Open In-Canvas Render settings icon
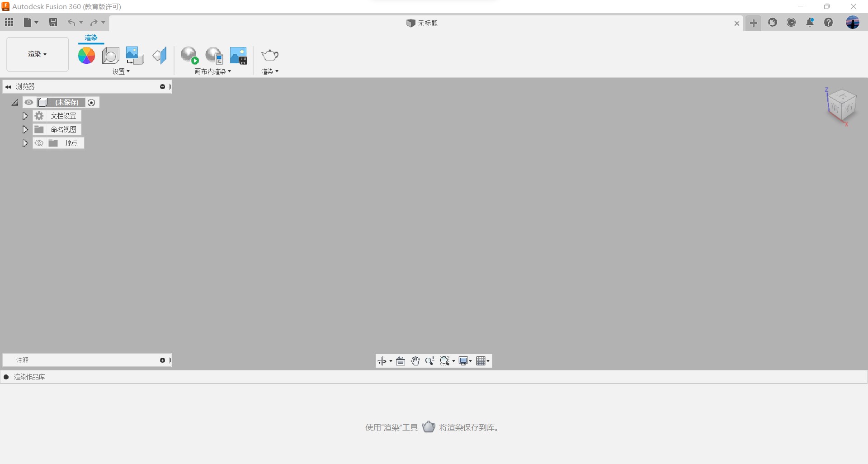This screenshot has height=464, width=868. click(x=214, y=56)
